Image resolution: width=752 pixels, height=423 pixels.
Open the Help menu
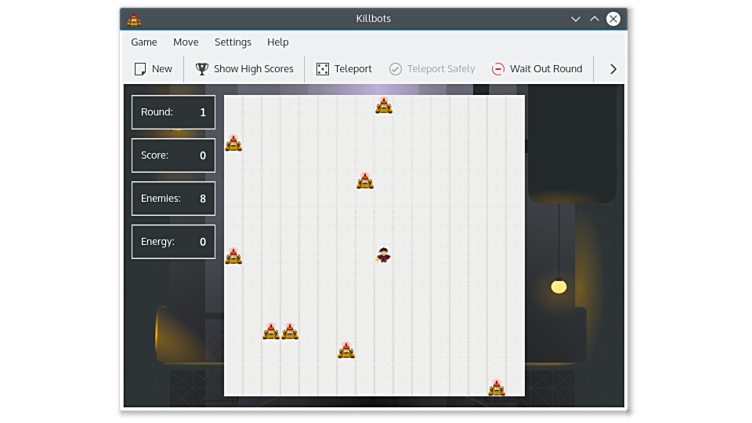click(x=278, y=42)
